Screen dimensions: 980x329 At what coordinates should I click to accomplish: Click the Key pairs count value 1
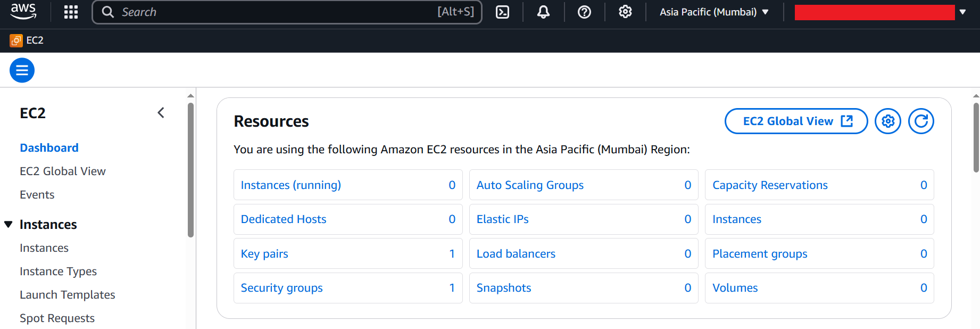[452, 254]
